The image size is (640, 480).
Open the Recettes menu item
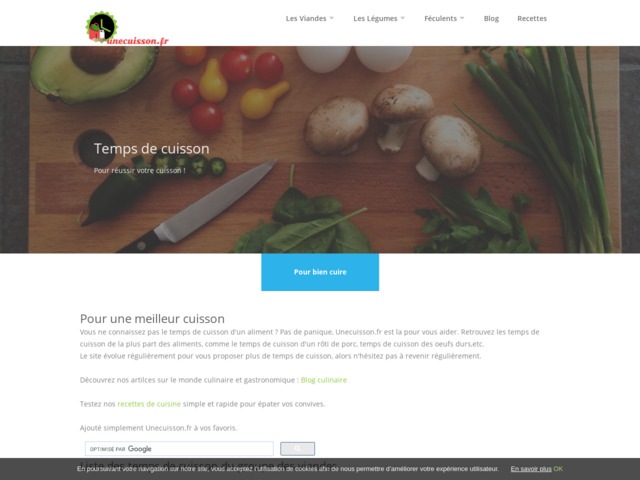532,18
